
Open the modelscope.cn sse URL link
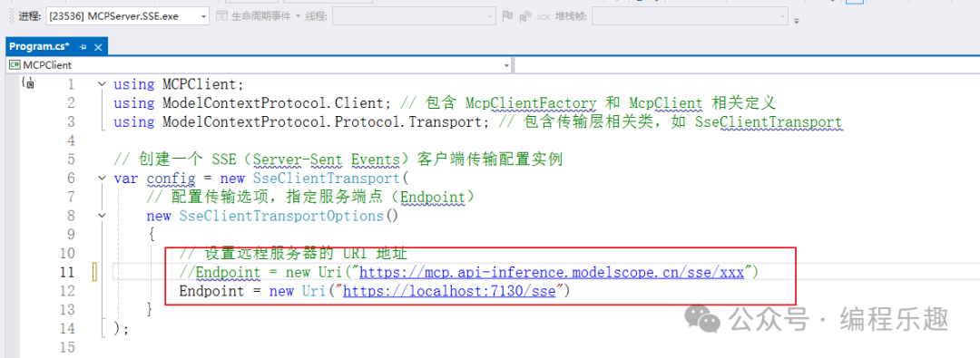coord(552,272)
